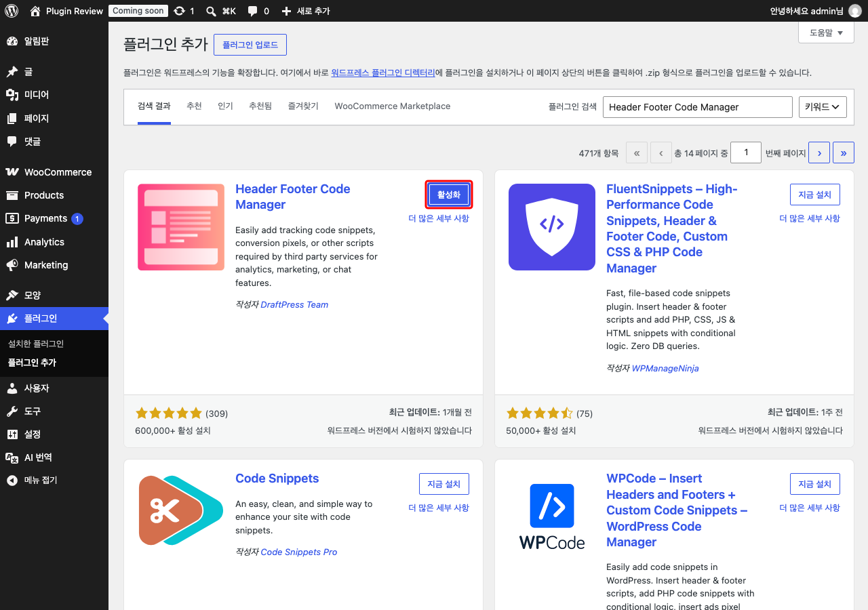Click the 도구 wrench icon

tap(12, 411)
